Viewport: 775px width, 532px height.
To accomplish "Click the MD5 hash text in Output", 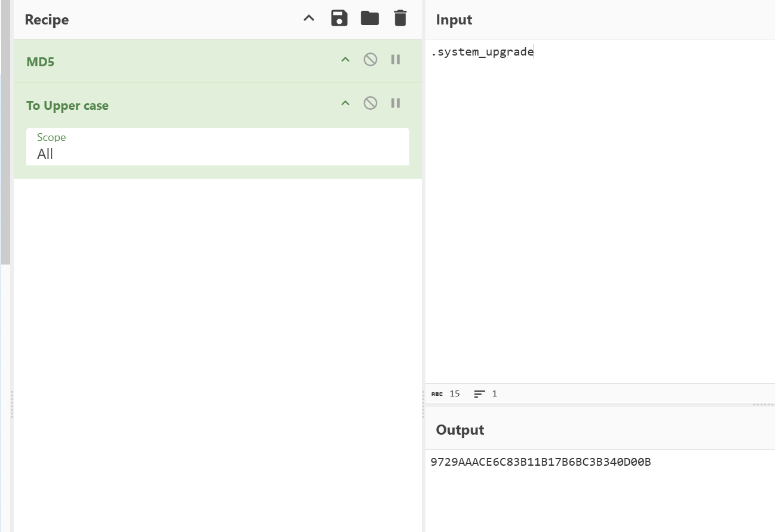I will pyautogui.click(x=540, y=462).
